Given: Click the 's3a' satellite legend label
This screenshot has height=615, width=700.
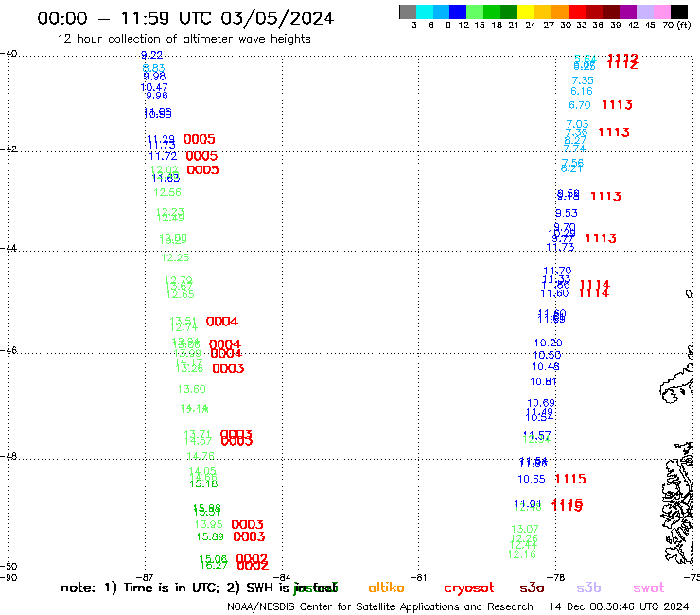Looking at the screenshot, I should (533, 588).
